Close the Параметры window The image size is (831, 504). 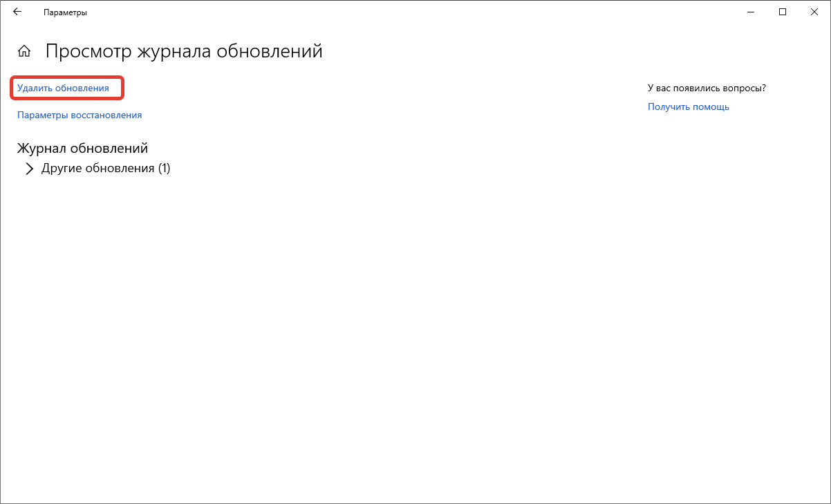tap(814, 12)
